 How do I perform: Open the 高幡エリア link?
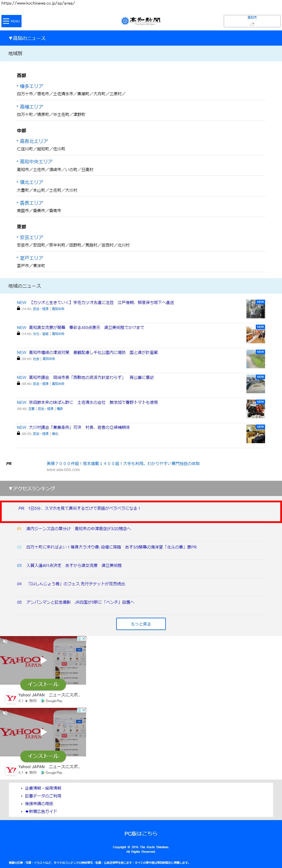tap(31, 106)
